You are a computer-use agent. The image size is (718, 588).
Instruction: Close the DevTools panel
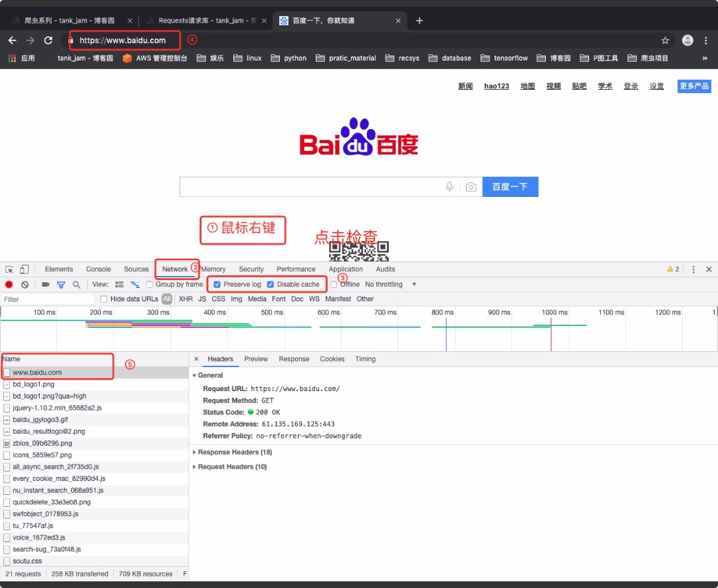(x=709, y=269)
